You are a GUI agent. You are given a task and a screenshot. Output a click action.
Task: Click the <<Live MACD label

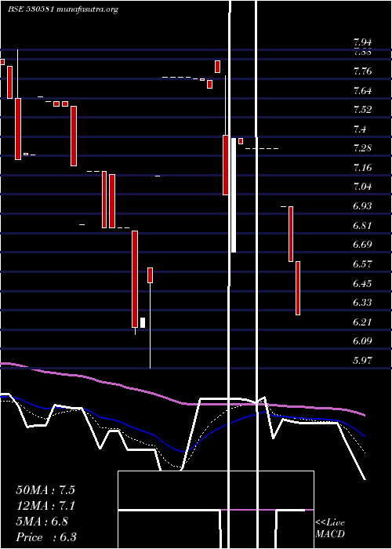tap(330, 528)
